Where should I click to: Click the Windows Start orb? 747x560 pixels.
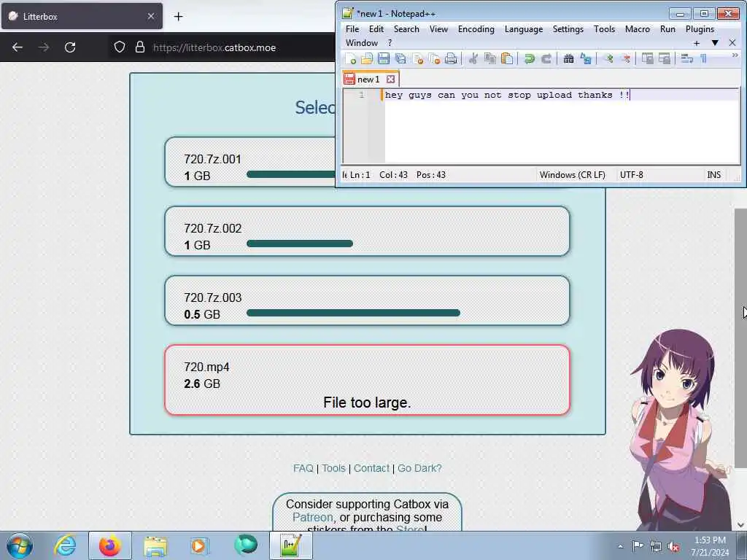(x=20, y=545)
